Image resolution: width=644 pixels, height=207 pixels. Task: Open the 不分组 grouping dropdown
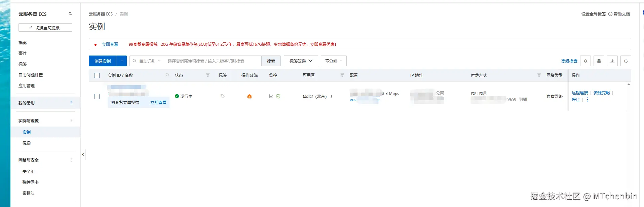[334, 61]
